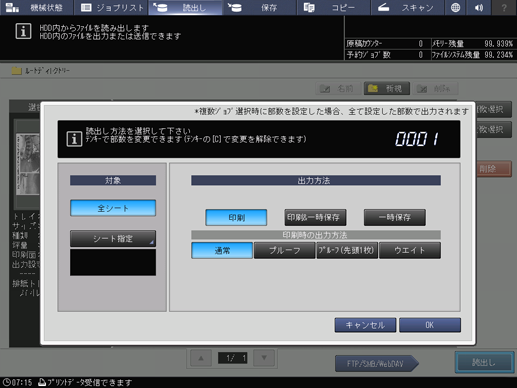Select 印刷 output method
Viewport: 517px width, 388px height.
click(x=236, y=218)
